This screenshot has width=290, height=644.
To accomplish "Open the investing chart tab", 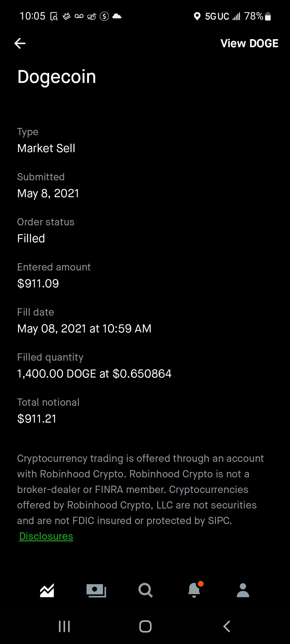I will (47, 590).
